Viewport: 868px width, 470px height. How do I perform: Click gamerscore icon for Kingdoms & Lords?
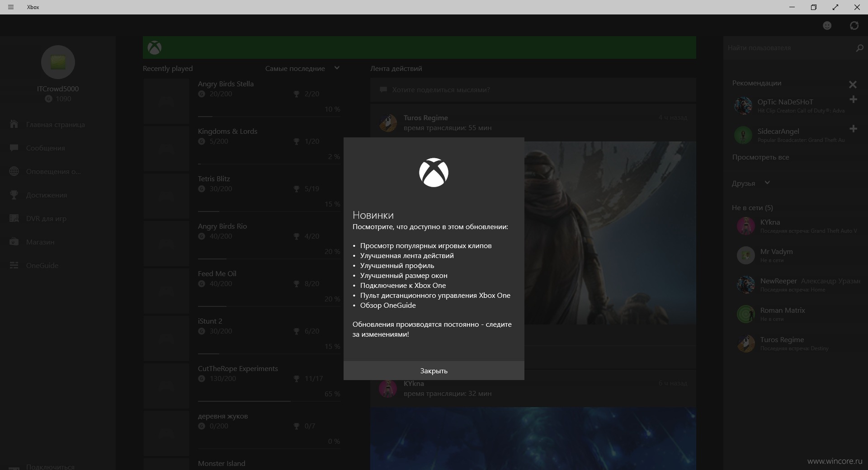202,141
